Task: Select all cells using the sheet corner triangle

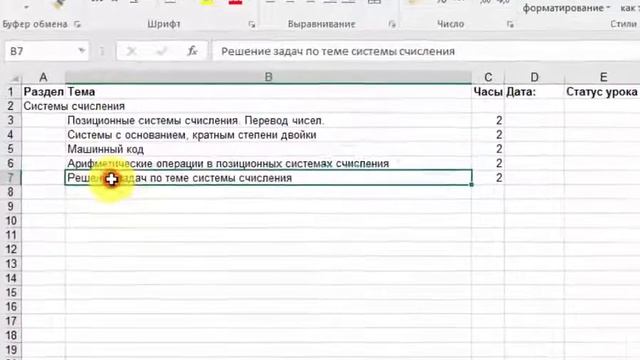Action: (15, 78)
